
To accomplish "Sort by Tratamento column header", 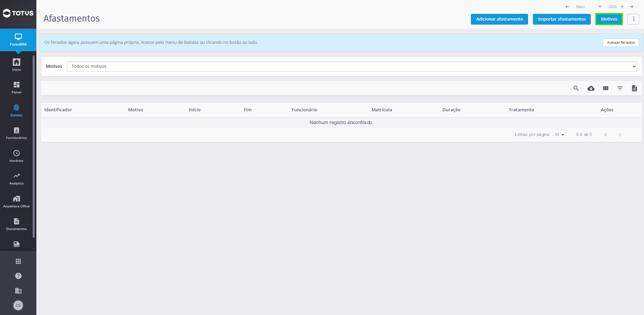I will [x=521, y=110].
